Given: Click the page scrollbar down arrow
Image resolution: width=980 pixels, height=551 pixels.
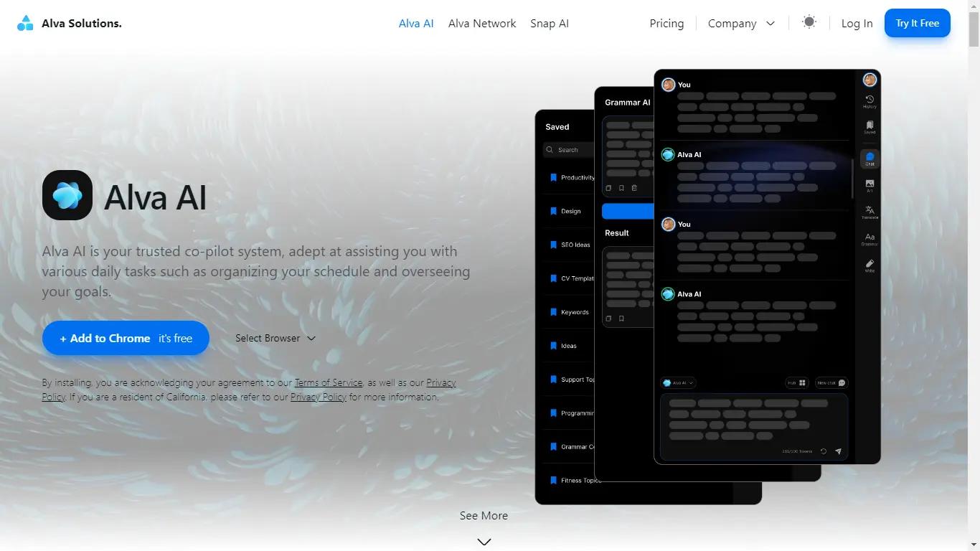Looking at the screenshot, I should 974,545.
